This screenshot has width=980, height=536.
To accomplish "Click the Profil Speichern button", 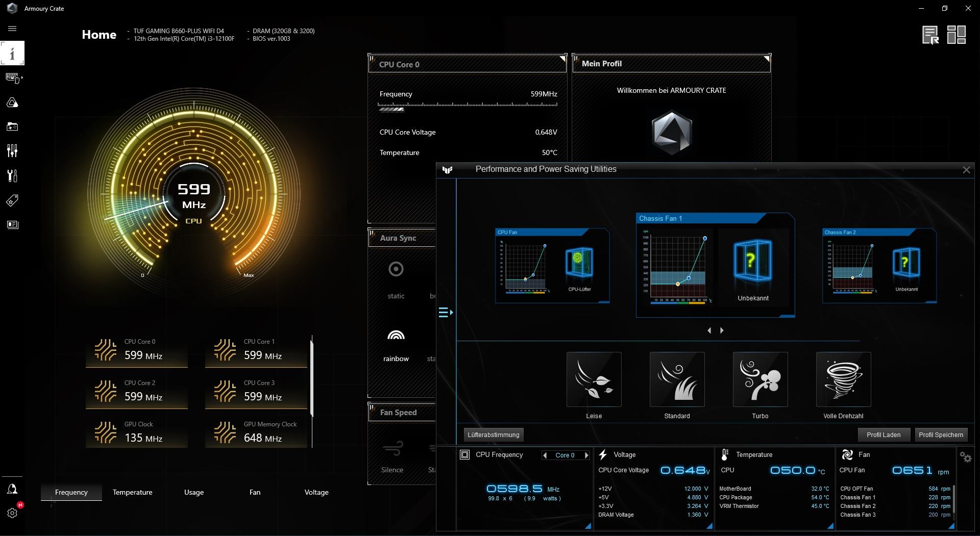I will [x=941, y=435].
